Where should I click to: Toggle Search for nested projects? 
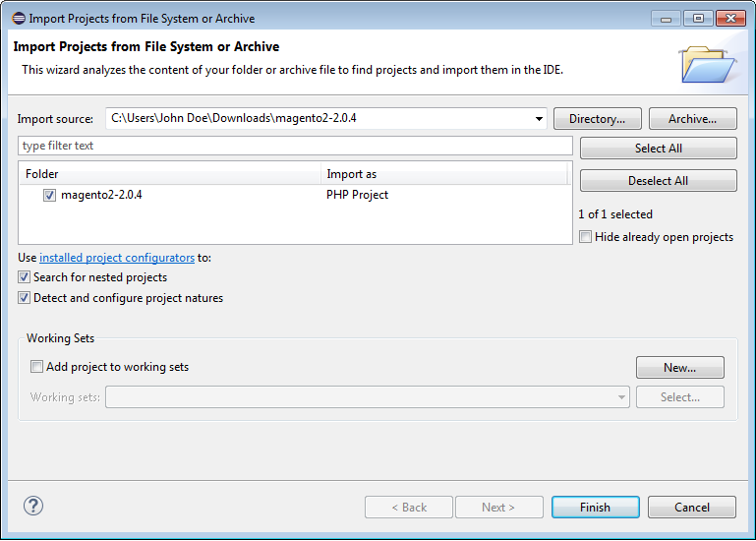click(x=25, y=277)
